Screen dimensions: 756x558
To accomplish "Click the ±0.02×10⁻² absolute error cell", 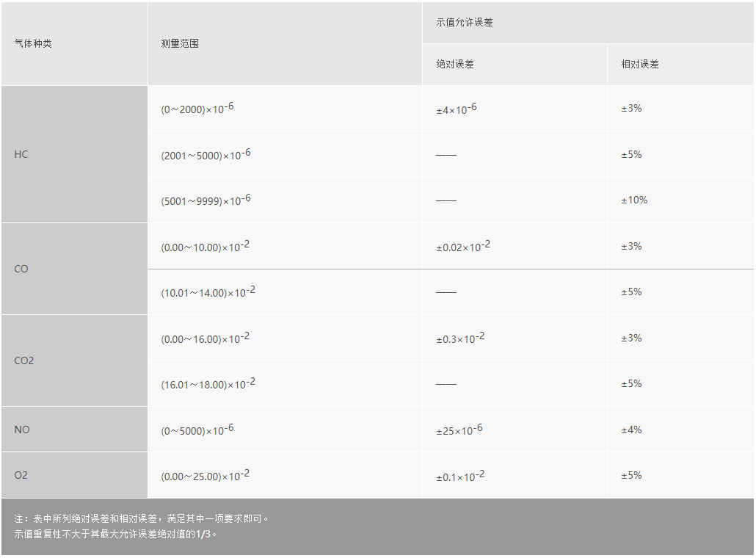I will [463, 247].
